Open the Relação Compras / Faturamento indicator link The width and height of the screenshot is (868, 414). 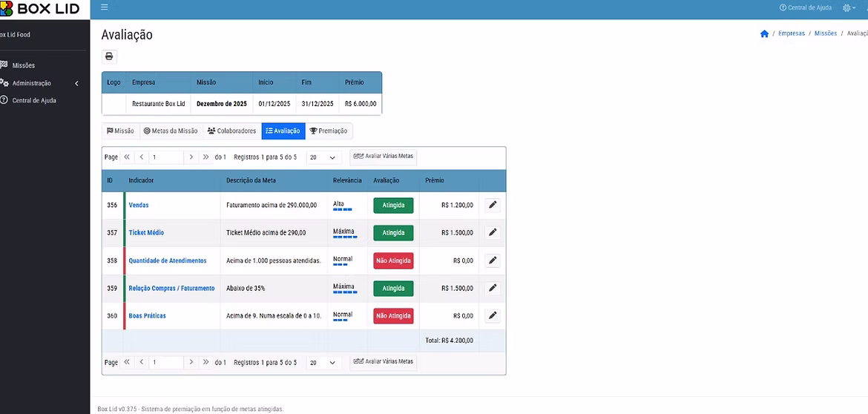171,288
